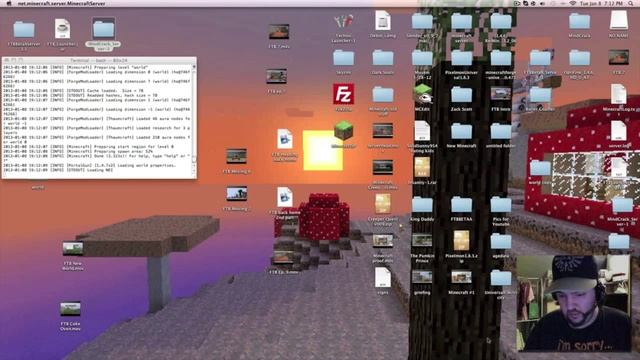Open the MCEdit application icon
This screenshot has height=360, width=640.
422,94
